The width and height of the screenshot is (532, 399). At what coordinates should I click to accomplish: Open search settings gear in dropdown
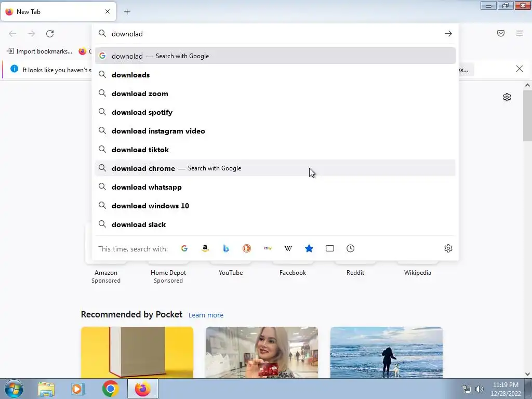(x=448, y=248)
